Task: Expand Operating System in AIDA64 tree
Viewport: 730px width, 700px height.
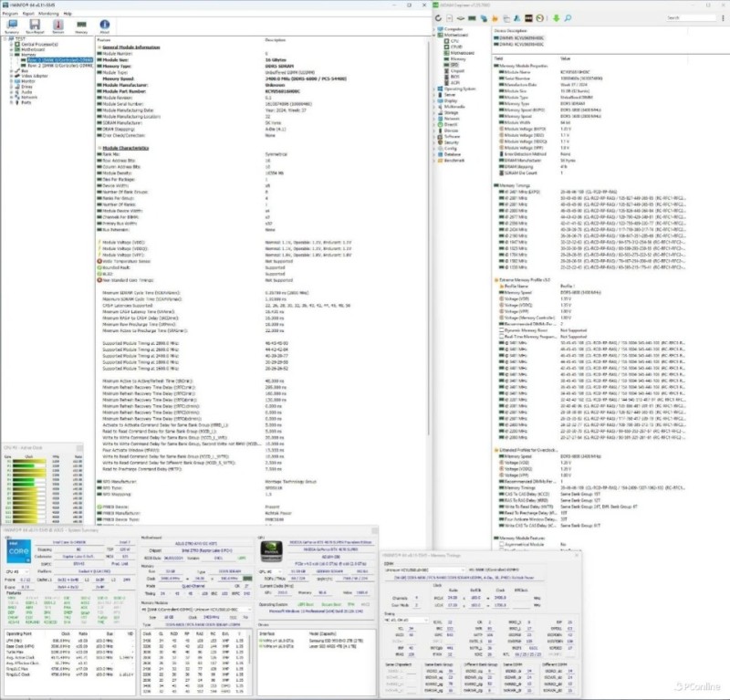Action: (x=434, y=89)
